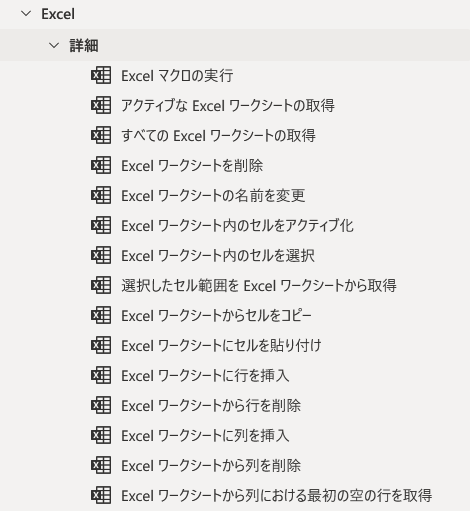Click the icon beside アクティブな Excel ワークシートの取得
Viewport: 470px width, 511px height.
(x=101, y=105)
